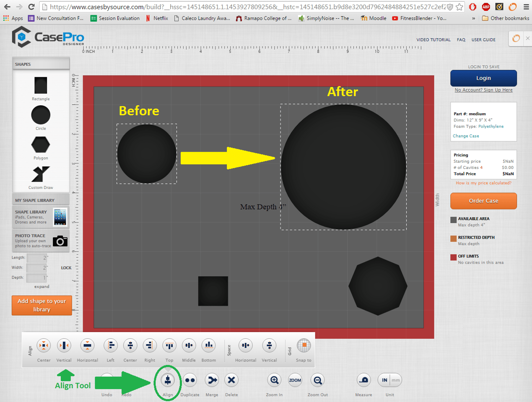Expand the overflow bookmarks chevron
The width and height of the screenshot is (532, 402).
(473, 18)
